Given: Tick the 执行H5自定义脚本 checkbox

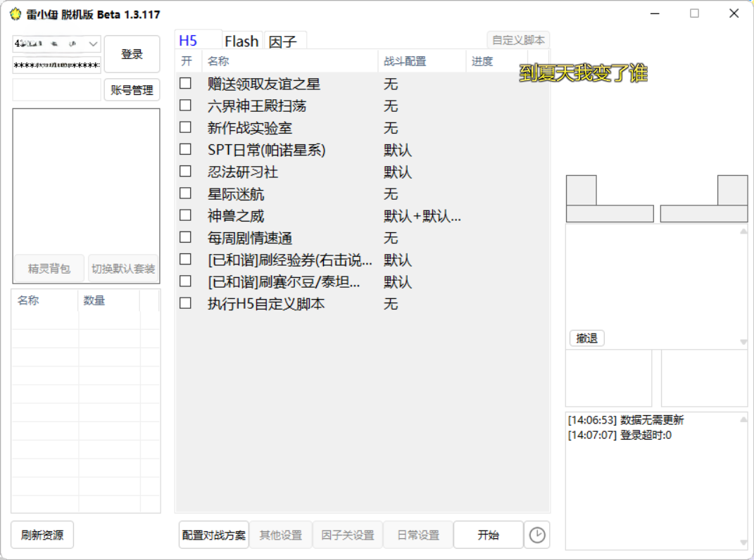Looking at the screenshot, I should coord(185,303).
